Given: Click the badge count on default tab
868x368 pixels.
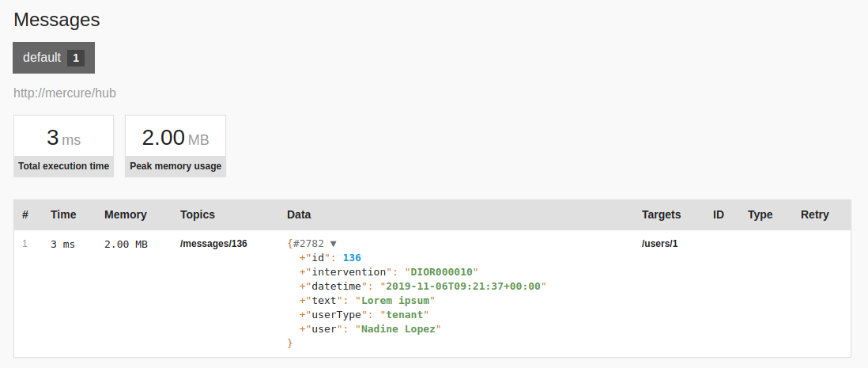Looking at the screenshot, I should (76, 58).
